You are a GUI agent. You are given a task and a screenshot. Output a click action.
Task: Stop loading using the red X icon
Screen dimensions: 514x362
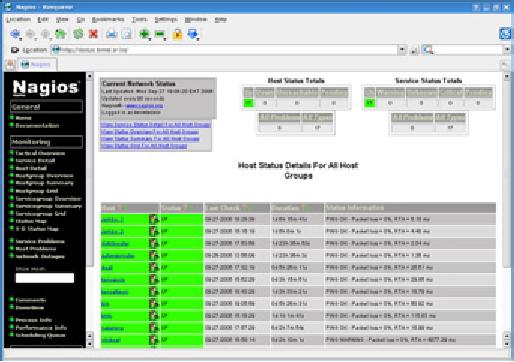(x=93, y=34)
